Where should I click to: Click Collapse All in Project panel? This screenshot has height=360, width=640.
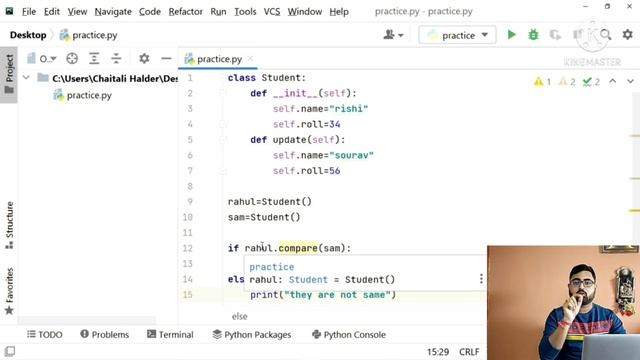coord(116,59)
